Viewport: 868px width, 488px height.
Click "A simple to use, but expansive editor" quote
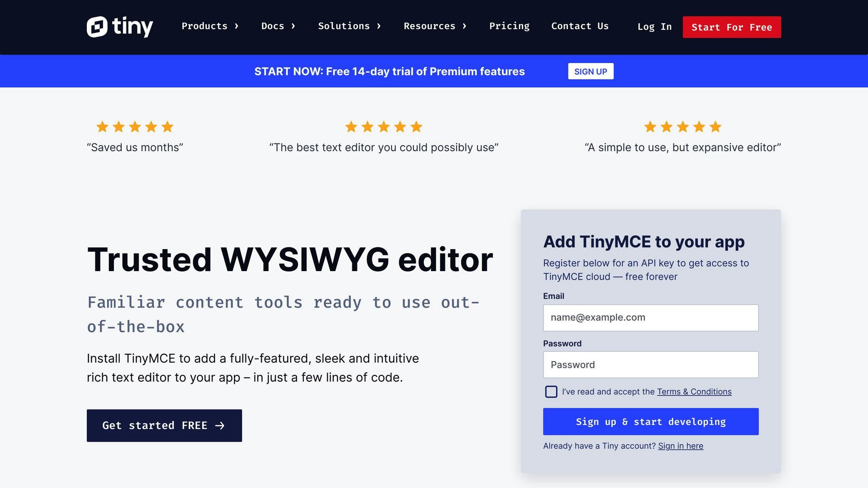point(682,147)
